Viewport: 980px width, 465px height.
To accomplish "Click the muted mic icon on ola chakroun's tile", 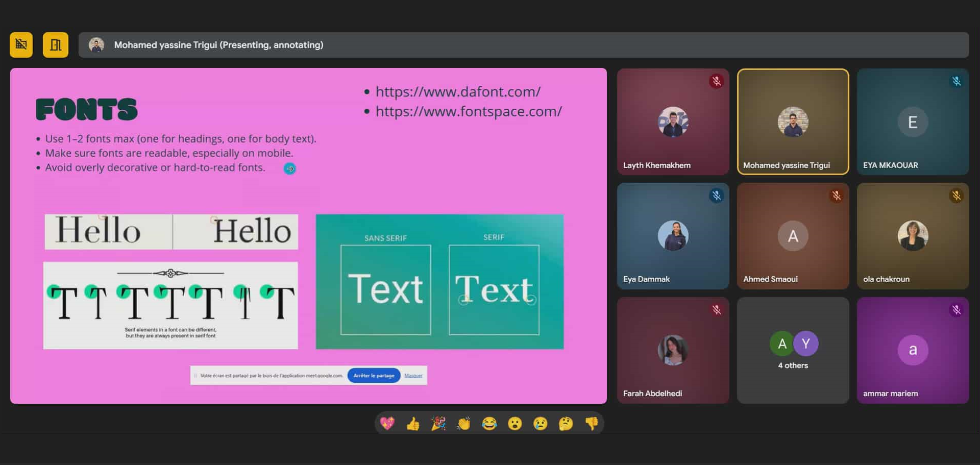I will click(x=957, y=195).
